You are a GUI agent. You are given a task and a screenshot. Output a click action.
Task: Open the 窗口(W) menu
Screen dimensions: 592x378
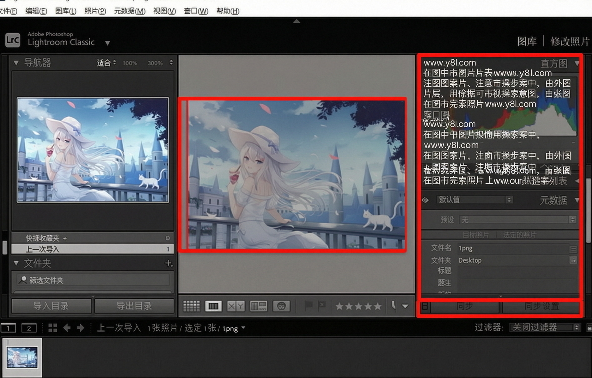pos(196,11)
